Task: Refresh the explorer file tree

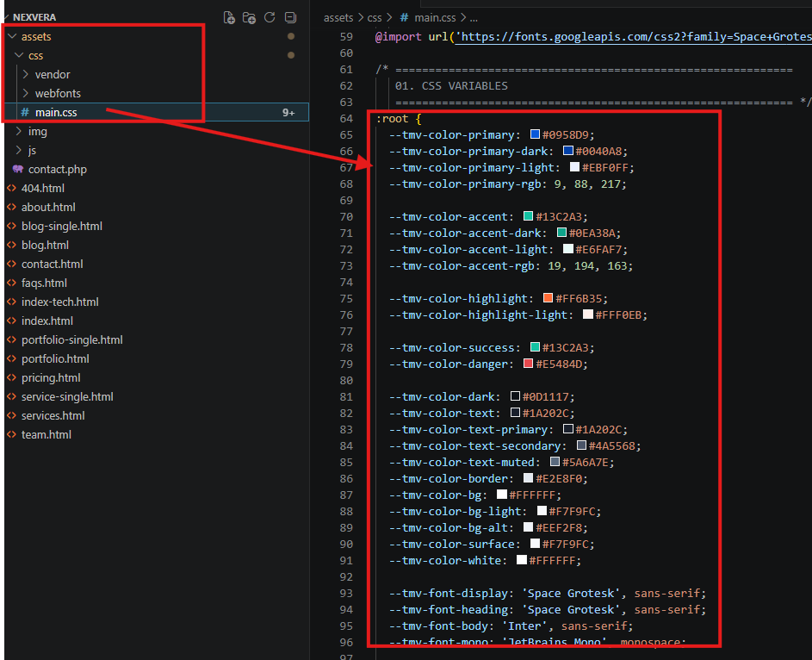Action: 270,17
